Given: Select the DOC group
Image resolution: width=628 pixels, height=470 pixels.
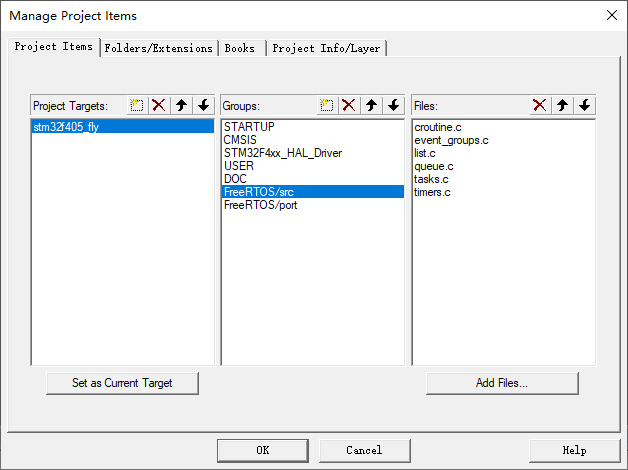Looking at the screenshot, I should coord(313,179).
